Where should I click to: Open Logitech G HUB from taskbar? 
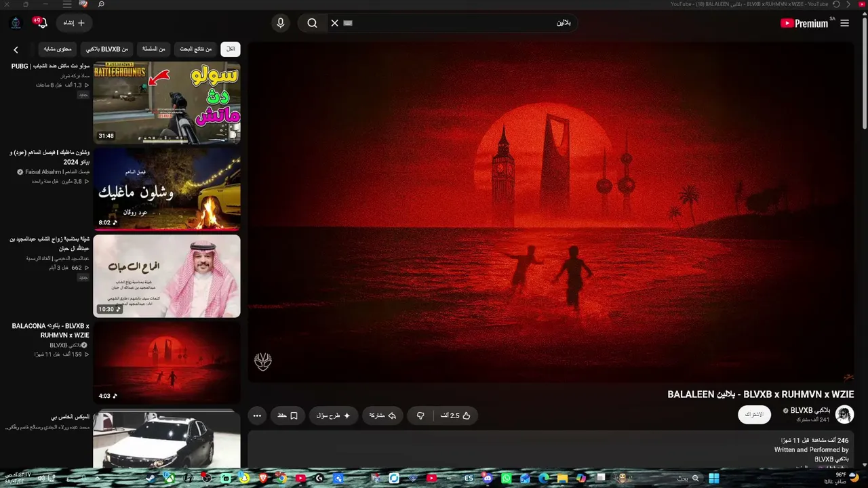tap(319, 479)
